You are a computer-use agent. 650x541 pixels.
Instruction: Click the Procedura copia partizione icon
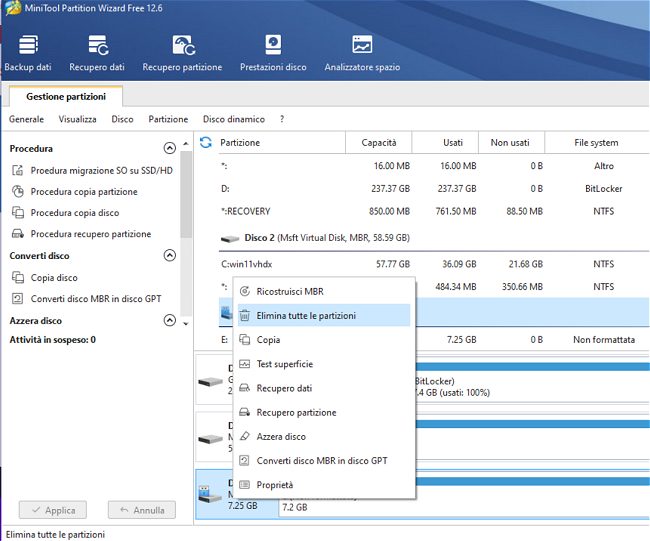click(17, 192)
